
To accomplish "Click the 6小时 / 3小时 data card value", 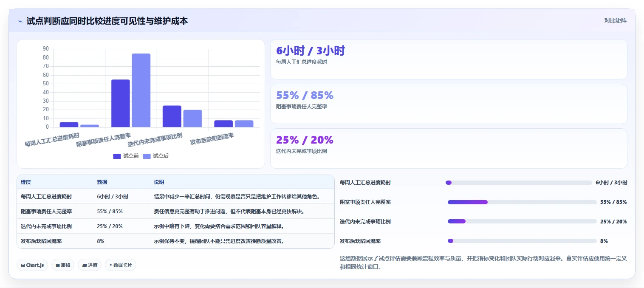I will point(311,51).
